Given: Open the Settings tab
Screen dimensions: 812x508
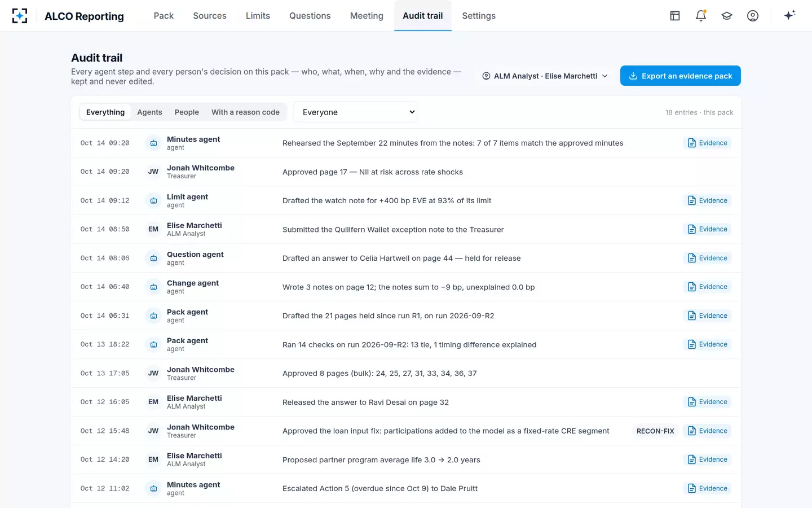Looking at the screenshot, I should tap(479, 16).
